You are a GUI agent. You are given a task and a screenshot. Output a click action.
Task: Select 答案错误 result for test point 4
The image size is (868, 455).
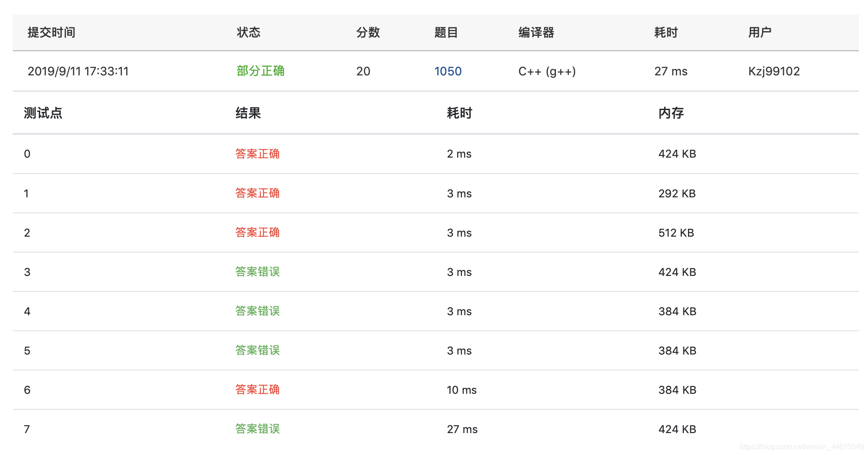pyautogui.click(x=257, y=311)
